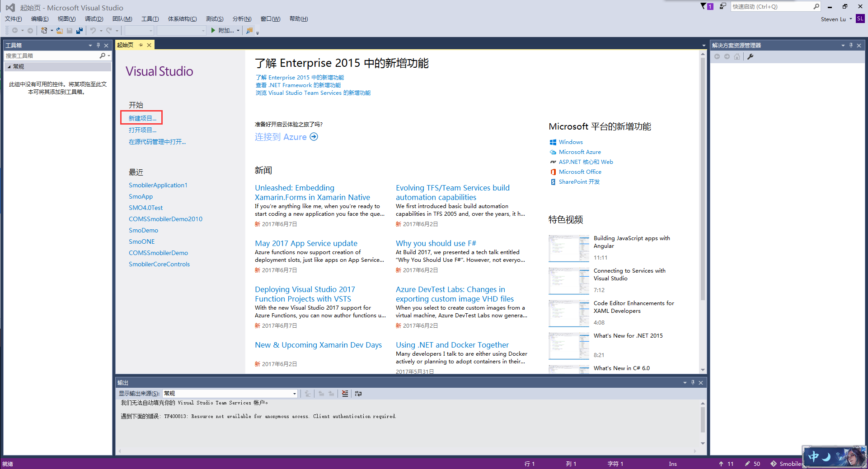This screenshot has height=469, width=868.
Task: Click Solution Explorer Home icon
Action: tap(737, 56)
